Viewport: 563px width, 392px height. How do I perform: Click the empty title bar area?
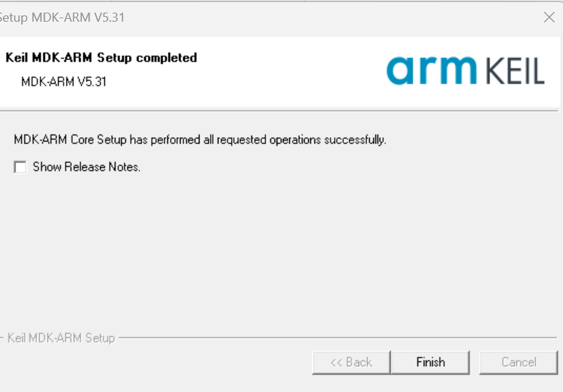click(315, 17)
